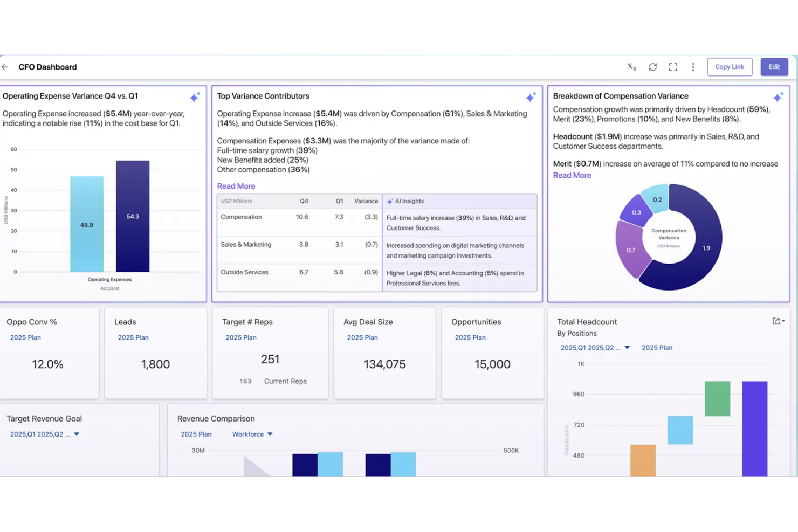
Task: Expand the period dropdown on Target Revenue Goal card
Action: click(45, 434)
